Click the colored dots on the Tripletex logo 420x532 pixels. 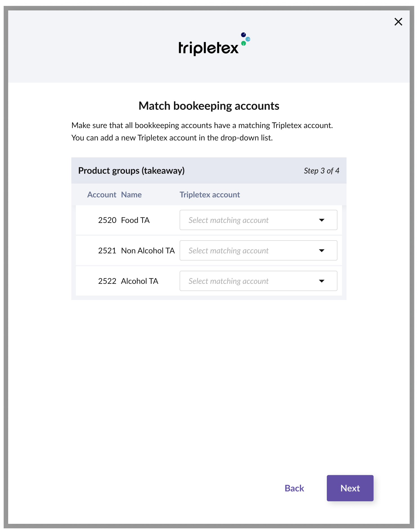pyautogui.click(x=245, y=39)
